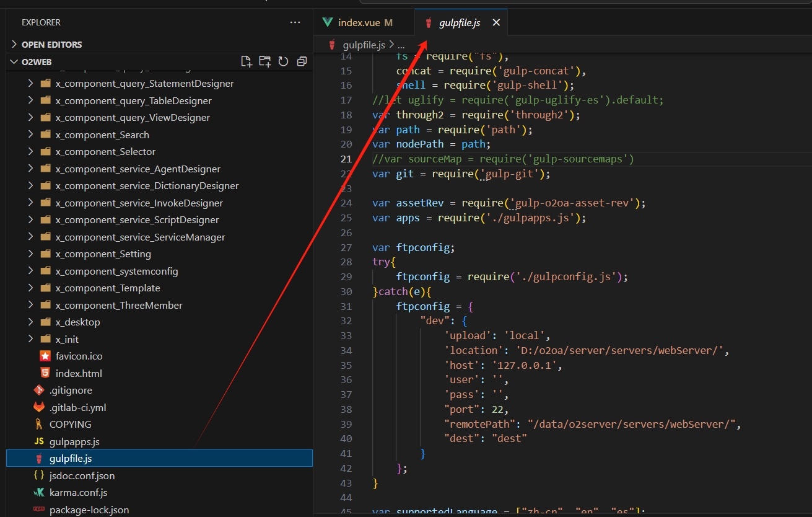Switch to the index.vue tab

pos(358,23)
